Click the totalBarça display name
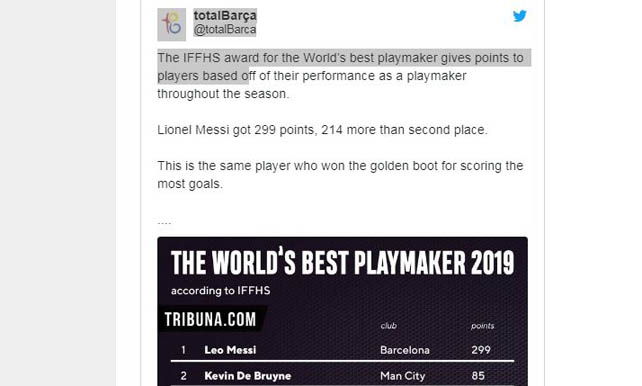This screenshot has width=642, height=386. [225, 16]
